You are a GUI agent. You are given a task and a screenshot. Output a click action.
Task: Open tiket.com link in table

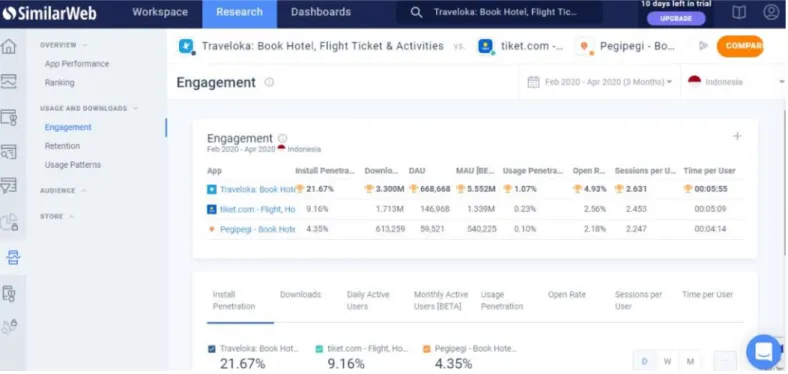pos(257,209)
